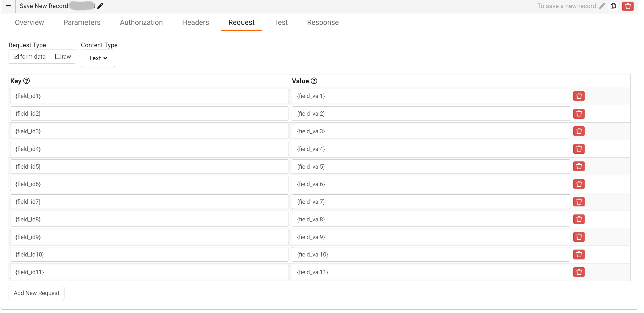Edit the record description pencil icon
Image resolution: width=644 pixels, height=313 pixels.
point(603,6)
